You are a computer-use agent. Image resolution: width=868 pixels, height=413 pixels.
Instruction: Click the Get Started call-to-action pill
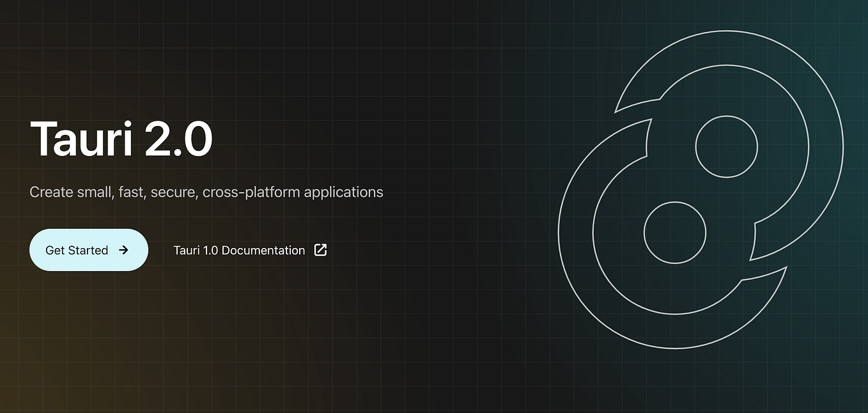88,250
